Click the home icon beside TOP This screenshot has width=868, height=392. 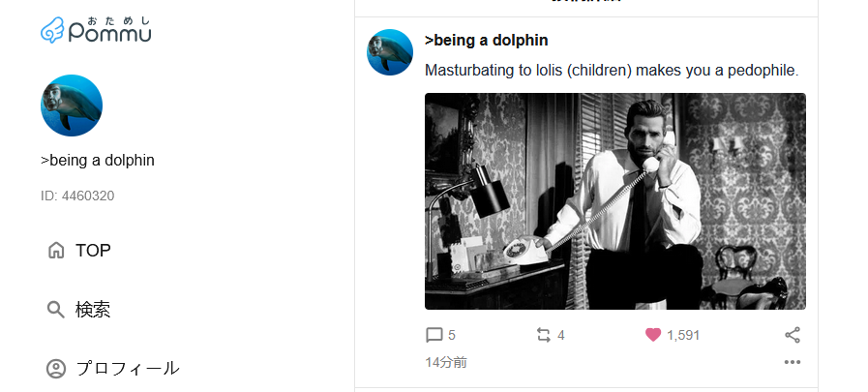tap(56, 251)
